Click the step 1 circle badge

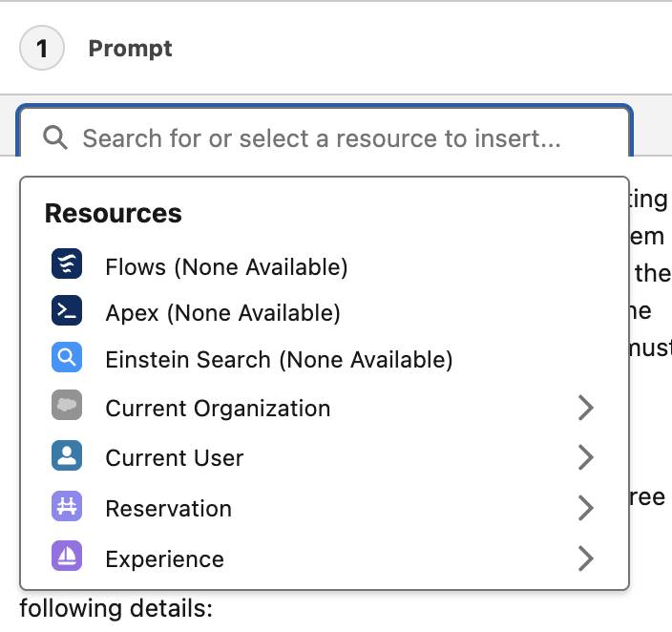point(42,48)
